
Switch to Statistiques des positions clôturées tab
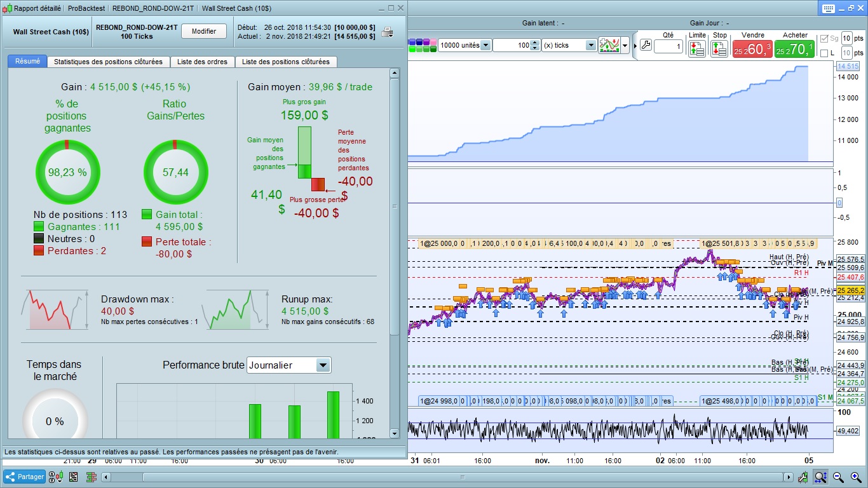point(108,62)
